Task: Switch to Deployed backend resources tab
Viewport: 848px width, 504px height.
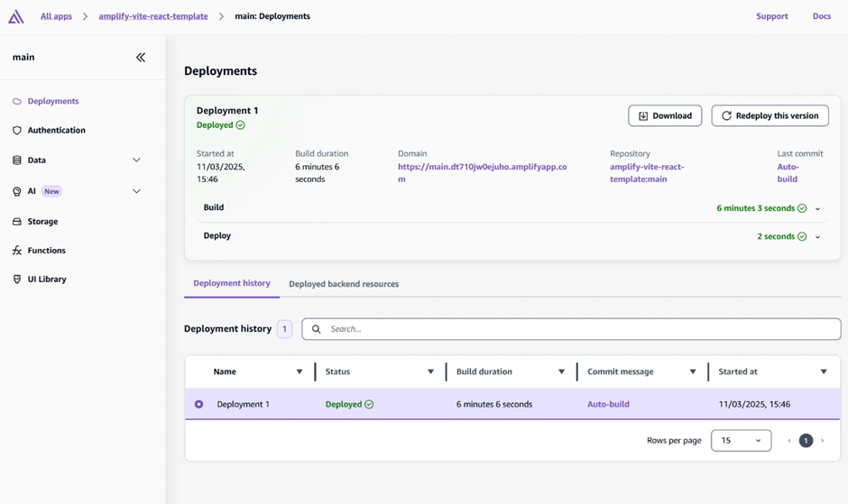Action: tap(344, 284)
